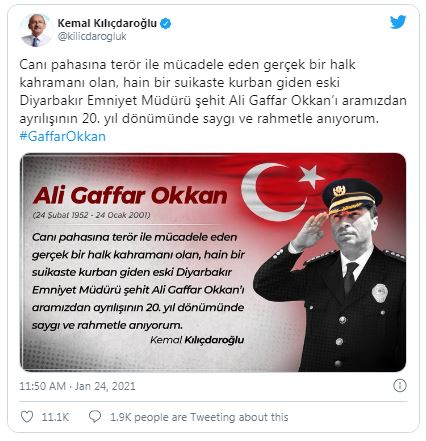Open the tweet info circle icon

400,386
